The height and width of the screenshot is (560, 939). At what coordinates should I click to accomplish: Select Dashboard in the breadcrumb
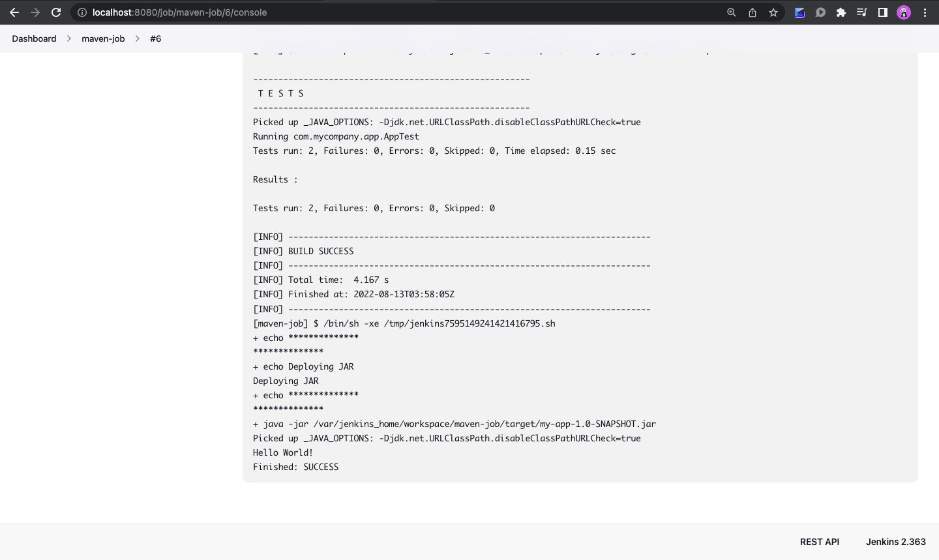tap(34, 38)
